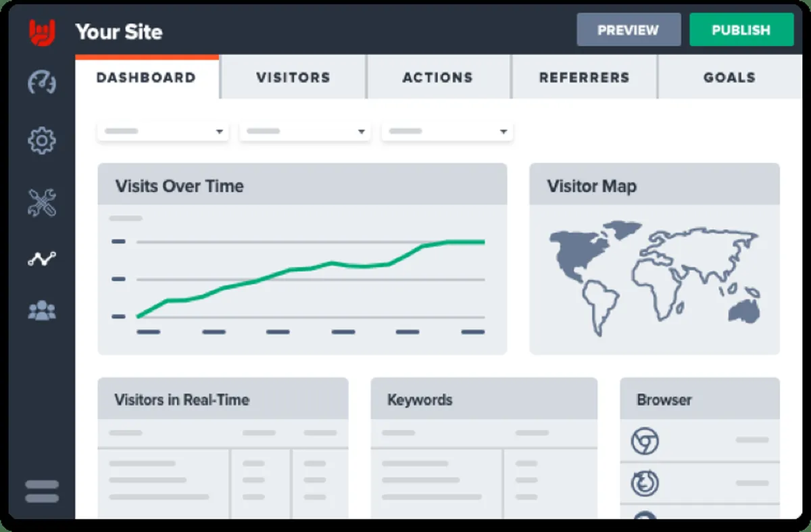Switch to the Visitors tab
The height and width of the screenshot is (532, 811).
[293, 77]
